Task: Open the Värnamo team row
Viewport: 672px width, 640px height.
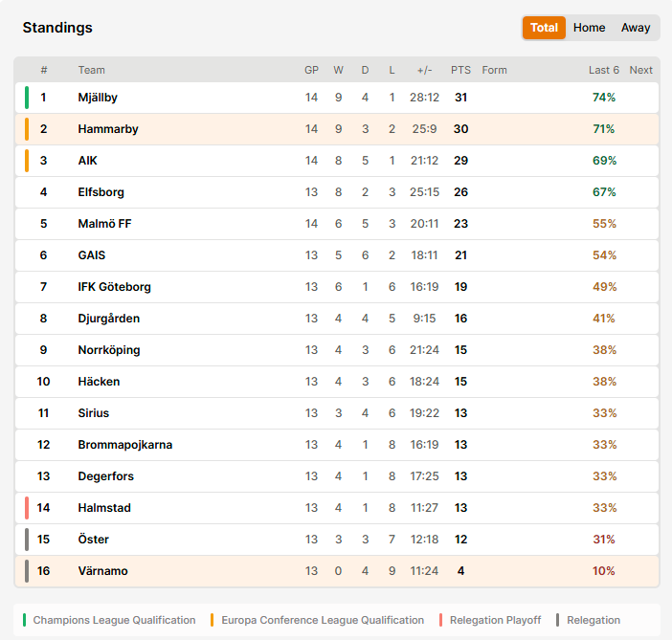Action: pyautogui.click(x=337, y=571)
